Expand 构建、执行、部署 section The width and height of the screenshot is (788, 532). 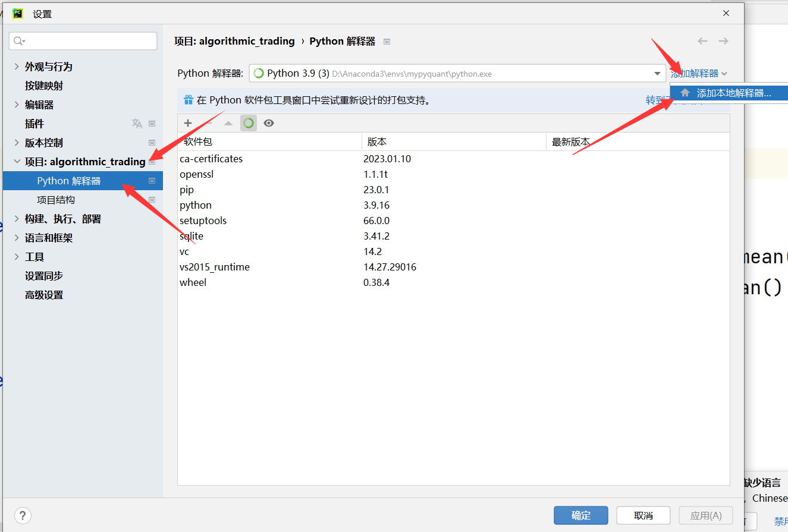(x=17, y=219)
